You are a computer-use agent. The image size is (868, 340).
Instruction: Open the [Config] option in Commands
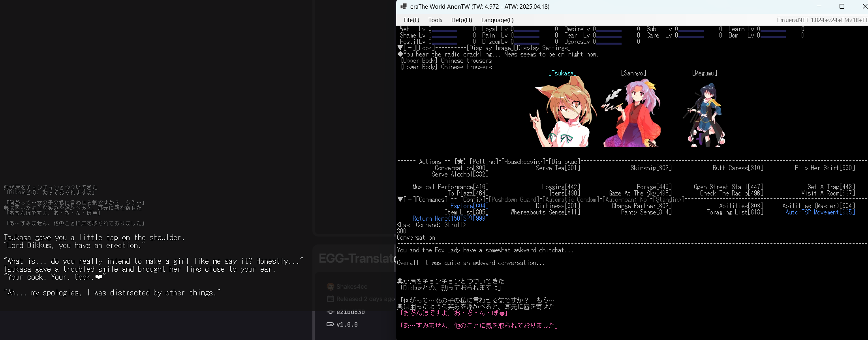(x=473, y=200)
